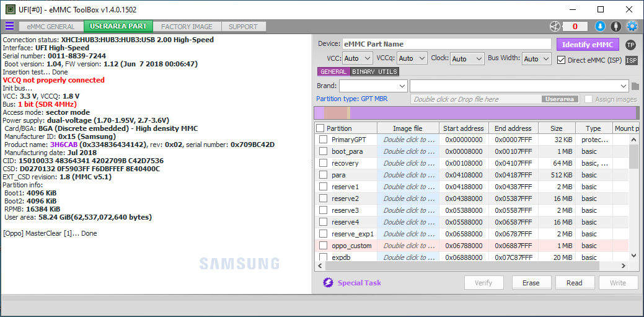Click the scroll down arrow of partition list
This screenshot has width=644, height=317.
point(633,256)
